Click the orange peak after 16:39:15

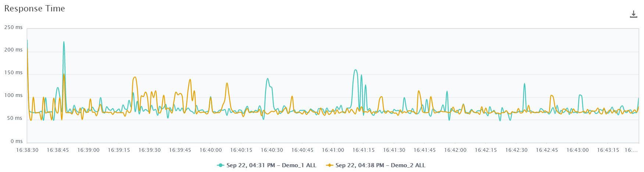click(x=135, y=77)
